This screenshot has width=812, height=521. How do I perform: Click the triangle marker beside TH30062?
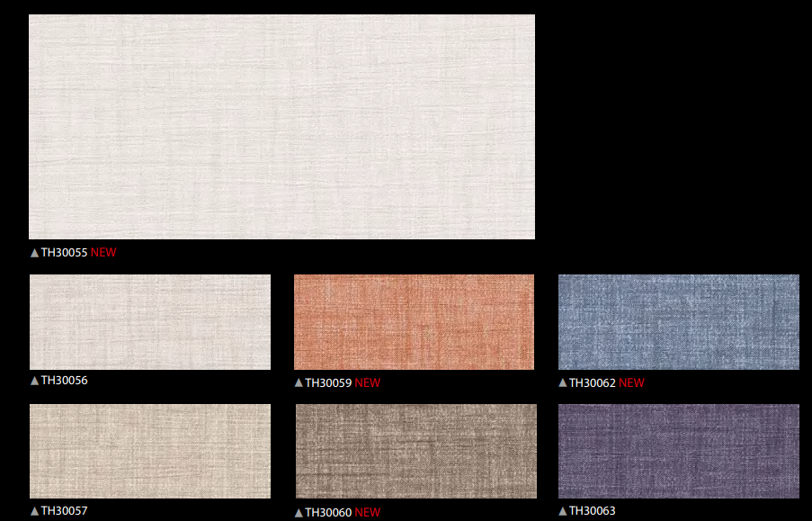pos(563,382)
